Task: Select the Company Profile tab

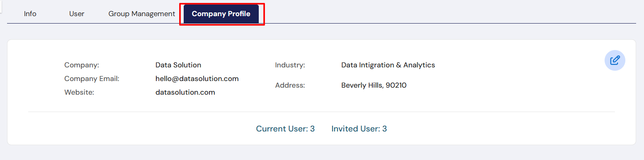Action: pyautogui.click(x=221, y=14)
